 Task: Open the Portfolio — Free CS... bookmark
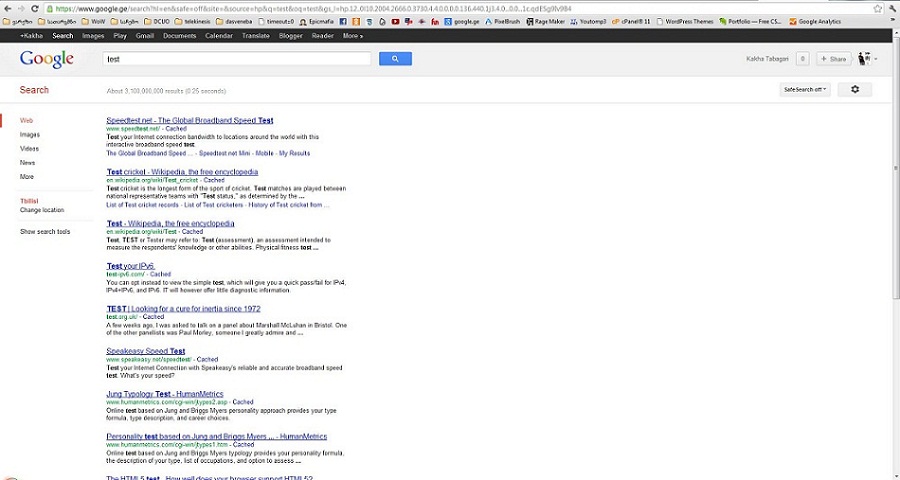click(750, 22)
